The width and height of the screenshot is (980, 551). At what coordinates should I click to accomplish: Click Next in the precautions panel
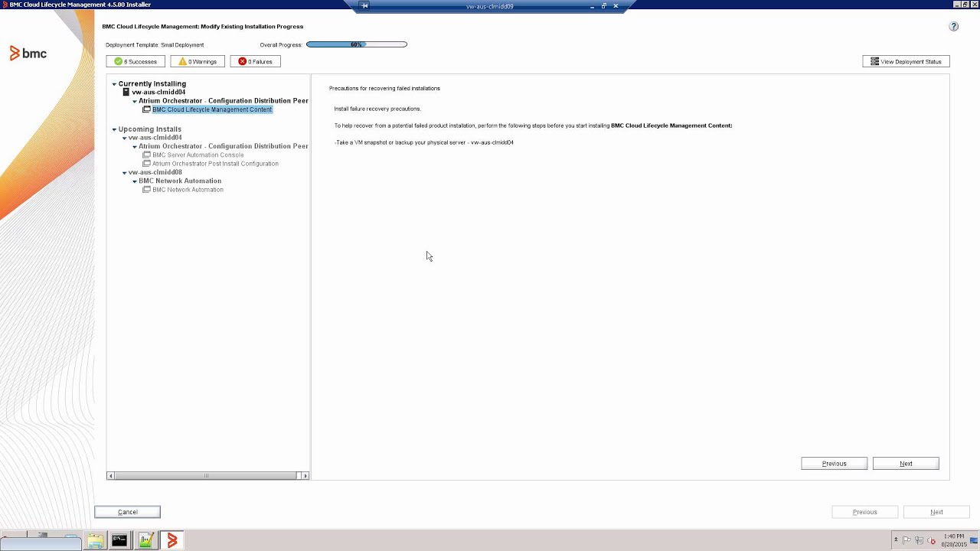906,464
